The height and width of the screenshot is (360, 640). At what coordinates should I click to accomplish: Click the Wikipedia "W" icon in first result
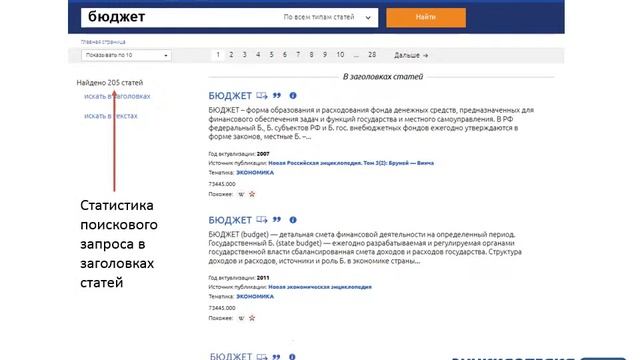click(241, 194)
